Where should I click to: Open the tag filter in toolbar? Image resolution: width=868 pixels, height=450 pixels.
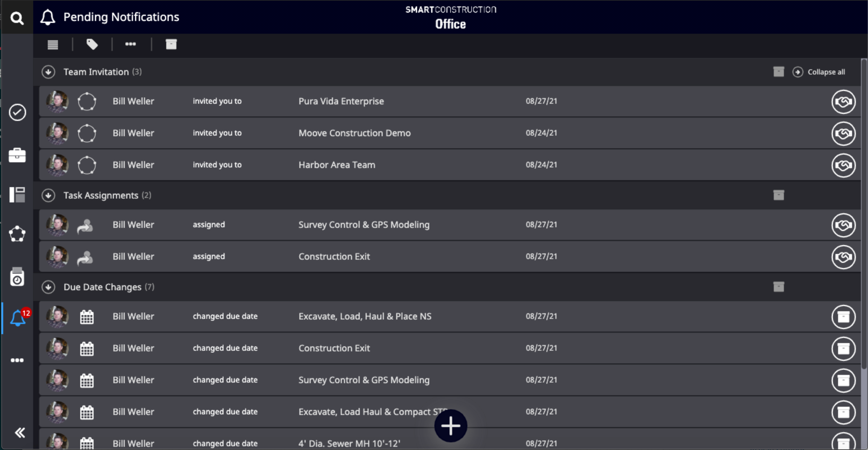(92, 44)
